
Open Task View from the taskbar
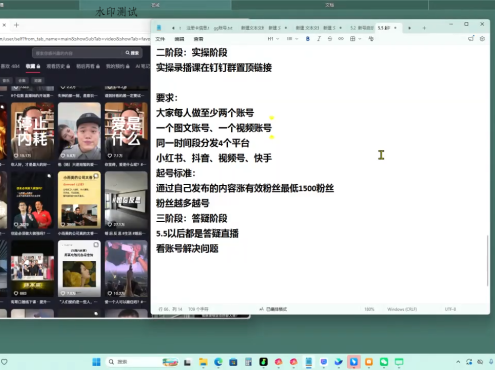pos(187,362)
